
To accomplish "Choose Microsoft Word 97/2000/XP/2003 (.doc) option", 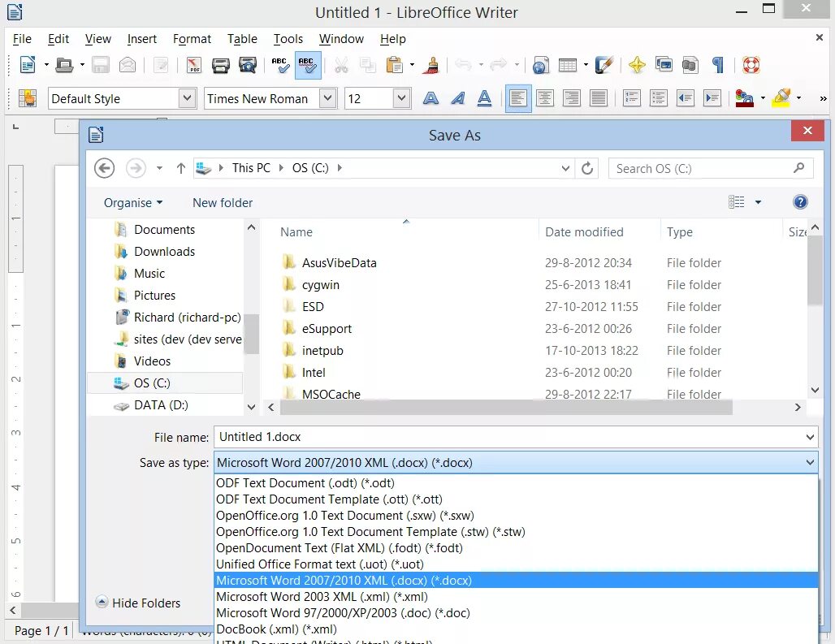I will point(516,613).
